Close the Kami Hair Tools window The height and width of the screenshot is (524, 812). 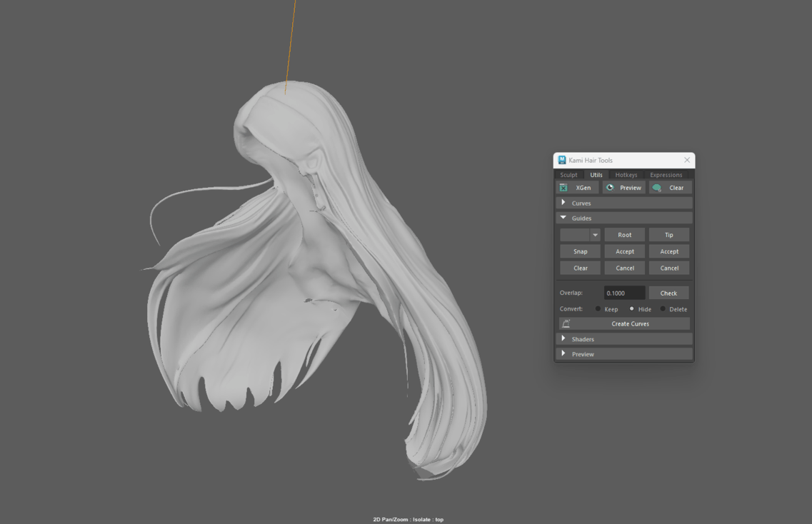click(687, 160)
